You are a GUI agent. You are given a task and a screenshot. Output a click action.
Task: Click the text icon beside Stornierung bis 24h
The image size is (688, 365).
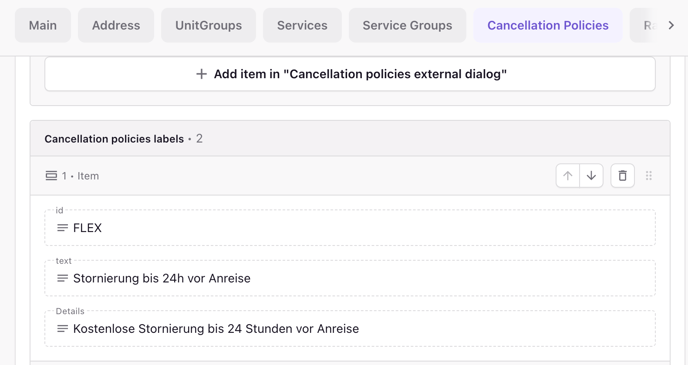(x=63, y=278)
